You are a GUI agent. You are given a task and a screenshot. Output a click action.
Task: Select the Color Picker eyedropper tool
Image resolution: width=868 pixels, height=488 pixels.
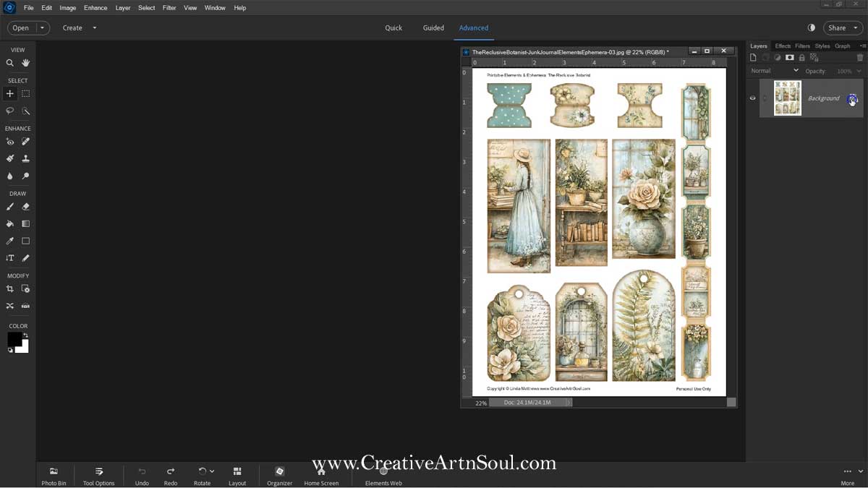pyautogui.click(x=10, y=241)
